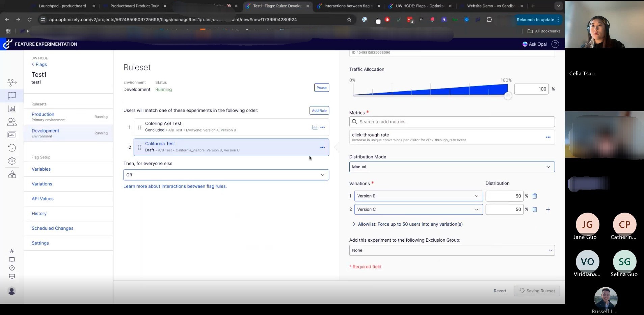
Task: Open the Audiences people icon in sidebar
Action: point(12,122)
